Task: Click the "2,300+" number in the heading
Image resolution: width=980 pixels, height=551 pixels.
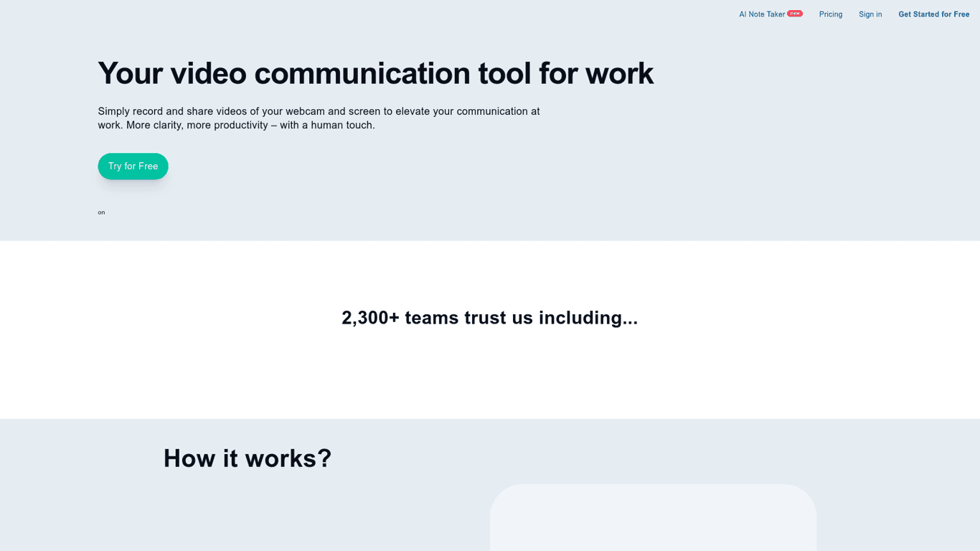Action: (x=370, y=318)
